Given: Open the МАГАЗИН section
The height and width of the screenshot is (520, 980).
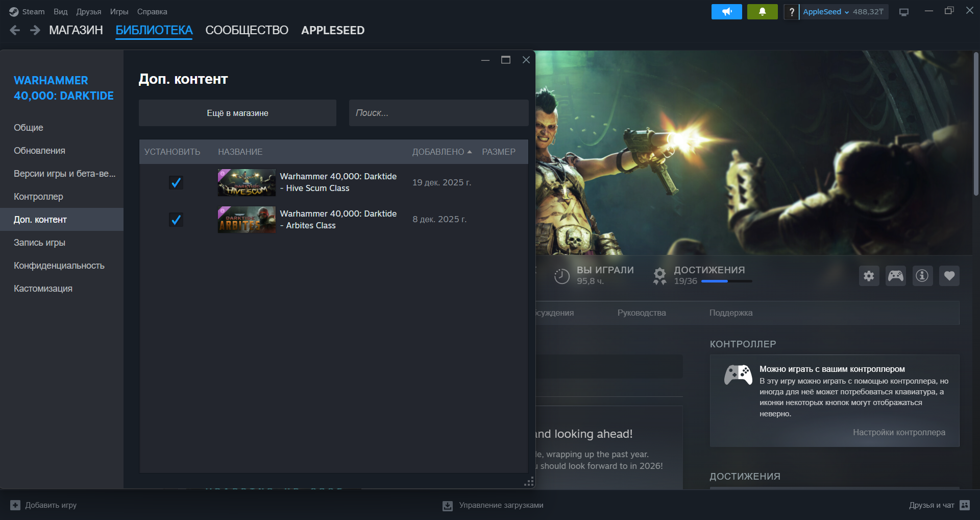Looking at the screenshot, I should [76, 30].
